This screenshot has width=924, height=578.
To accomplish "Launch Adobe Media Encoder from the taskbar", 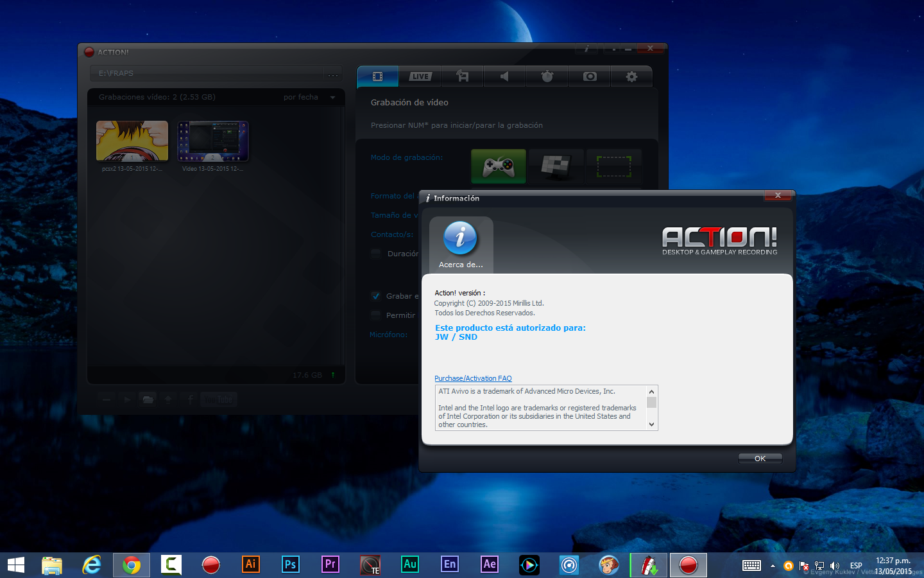I will pyautogui.click(x=450, y=565).
